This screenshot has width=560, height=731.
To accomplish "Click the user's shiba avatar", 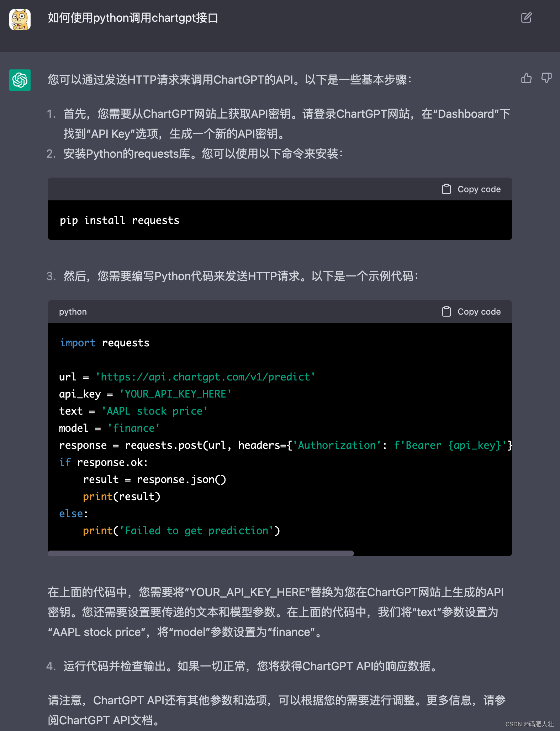I will pos(20,20).
